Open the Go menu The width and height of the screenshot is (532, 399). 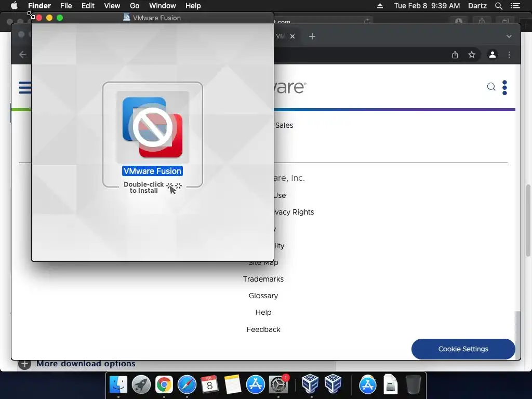[x=135, y=6]
